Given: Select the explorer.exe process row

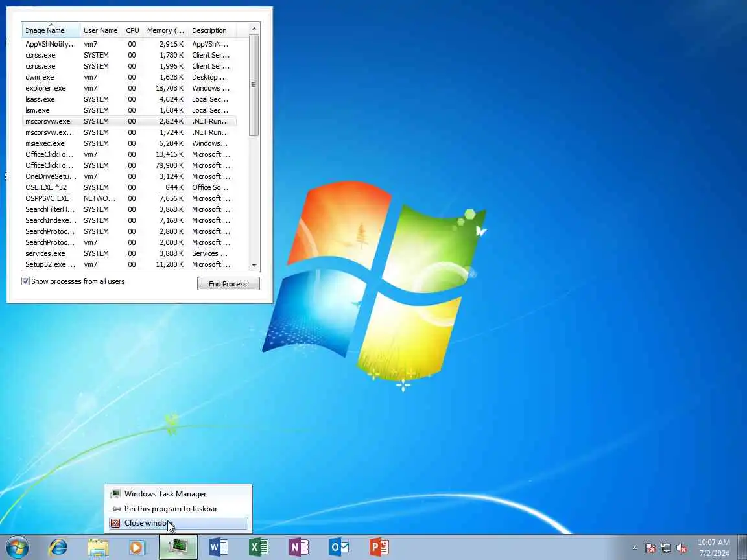Looking at the screenshot, I should pyautogui.click(x=128, y=88).
